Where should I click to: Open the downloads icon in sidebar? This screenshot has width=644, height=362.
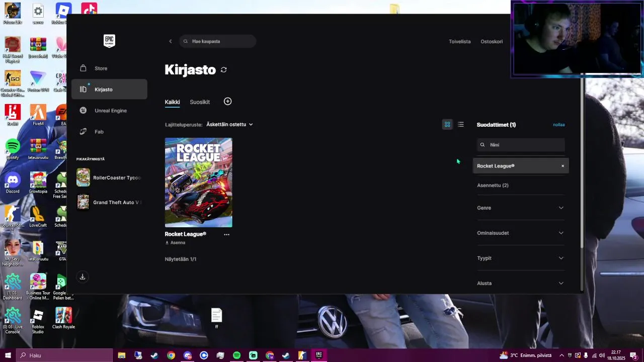83,277
